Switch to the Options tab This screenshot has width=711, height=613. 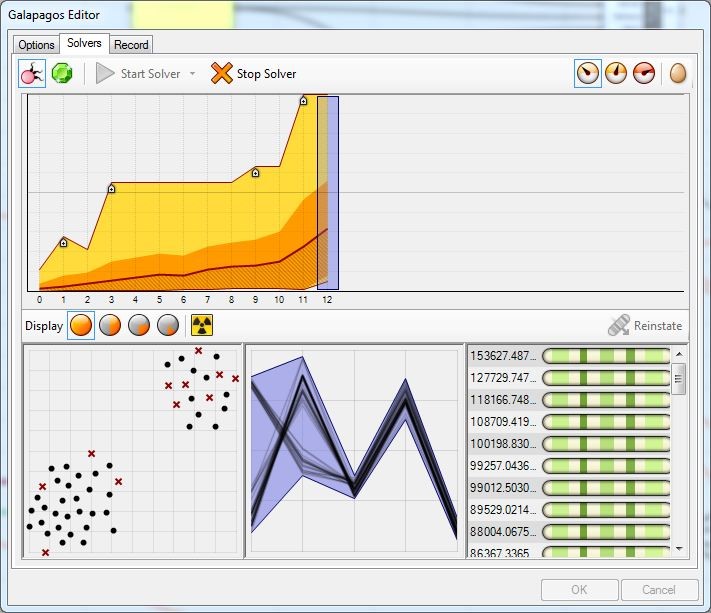(x=36, y=45)
